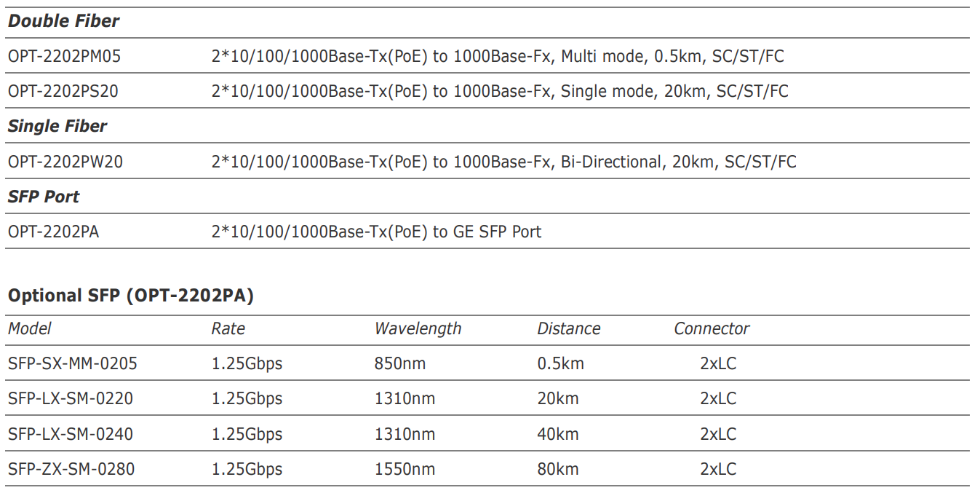The image size is (980, 493).
Task: Select the Bi-Directional 20km description line
Action: pyautogui.click(x=503, y=162)
